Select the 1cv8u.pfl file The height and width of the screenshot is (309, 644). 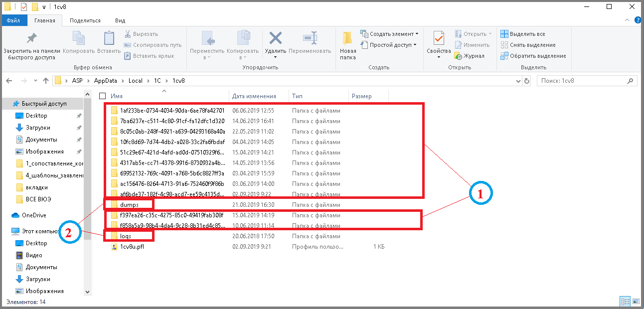132,247
